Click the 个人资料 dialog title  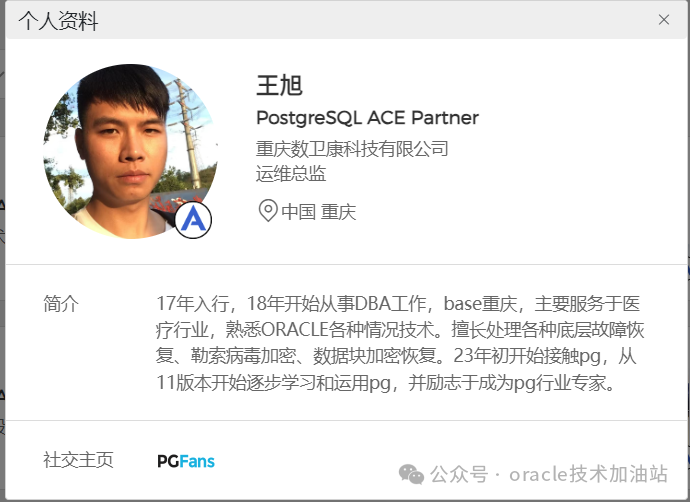click(x=58, y=21)
